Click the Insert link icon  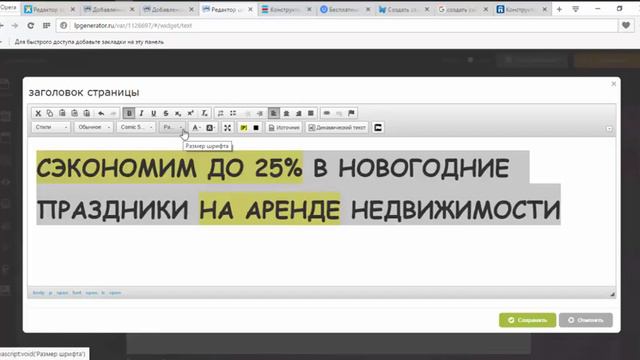click(x=327, y=113)
